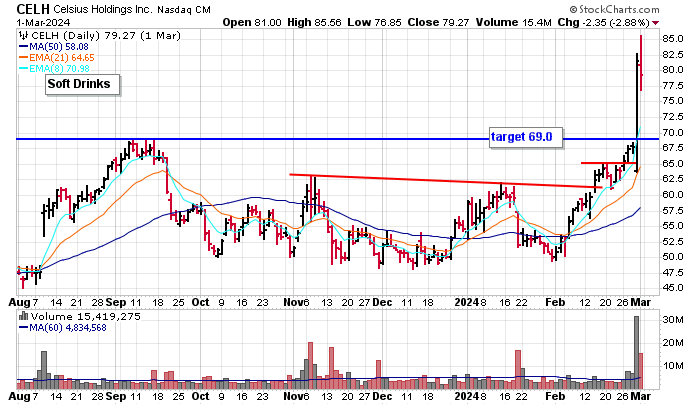
Task: Click the MA(50) 58.08 legend entry
Action: pos(54,46)
